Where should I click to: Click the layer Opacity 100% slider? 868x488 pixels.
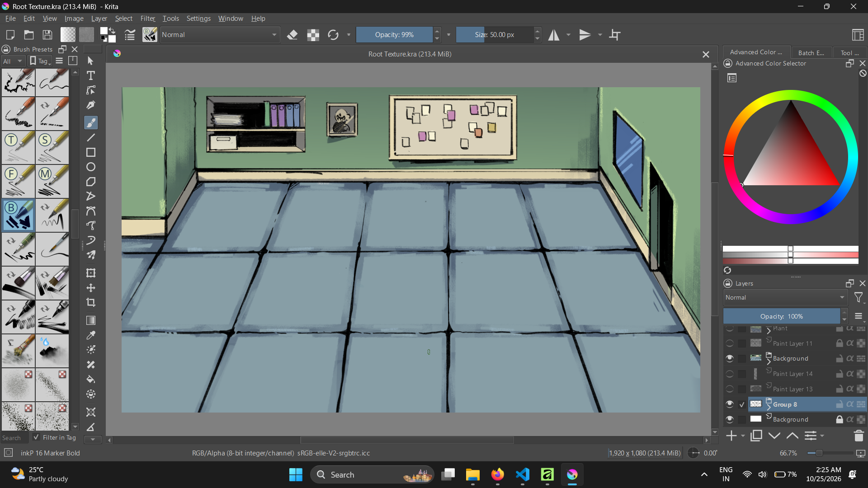[x=782, y=316]
